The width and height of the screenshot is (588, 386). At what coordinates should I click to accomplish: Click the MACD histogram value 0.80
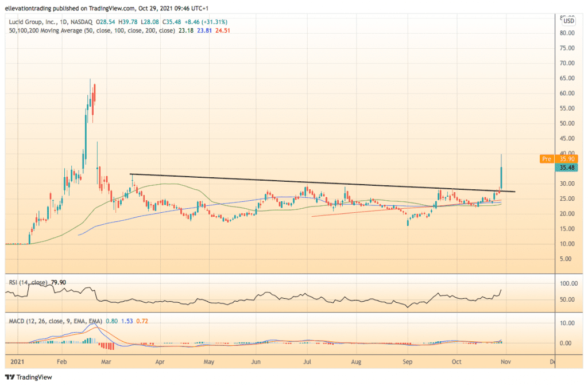click(112, 321)
